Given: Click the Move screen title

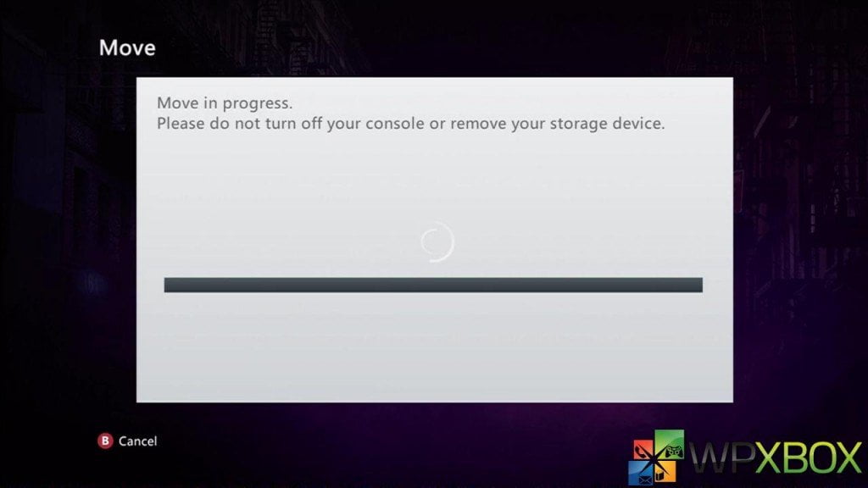Looking at the screenshot, I should (127, 48).
